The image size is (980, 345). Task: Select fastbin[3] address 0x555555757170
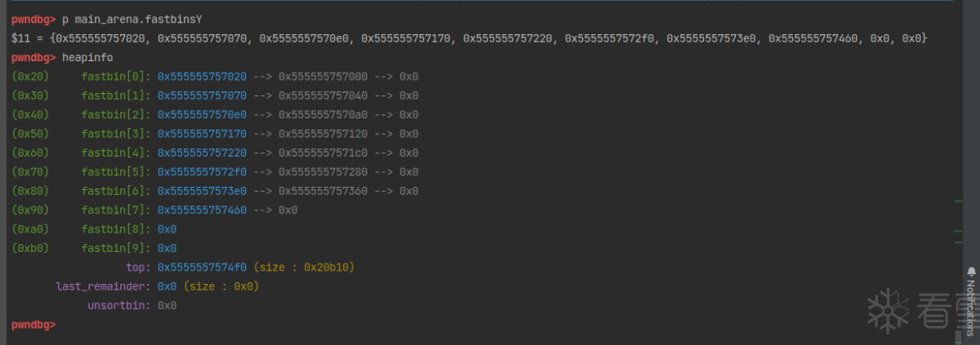coord(202,134)
